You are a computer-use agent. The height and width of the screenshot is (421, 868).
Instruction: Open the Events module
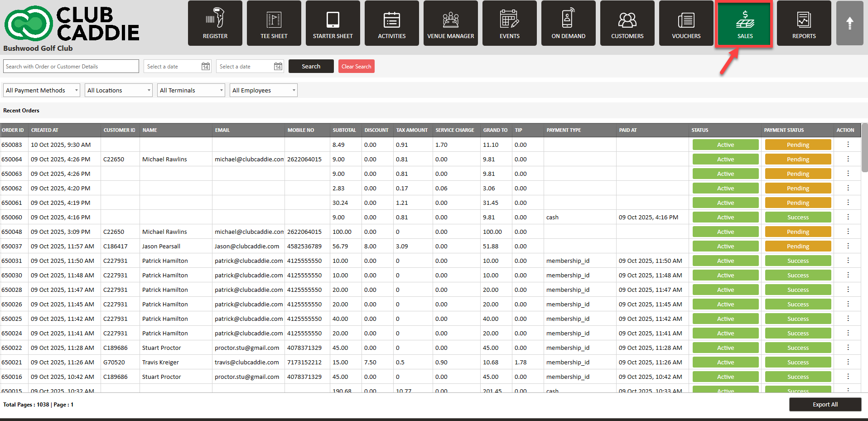(509, 24)
